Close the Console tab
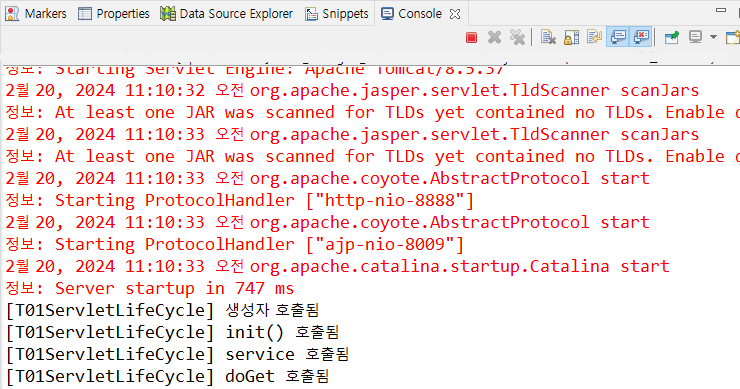 (455, 14)
